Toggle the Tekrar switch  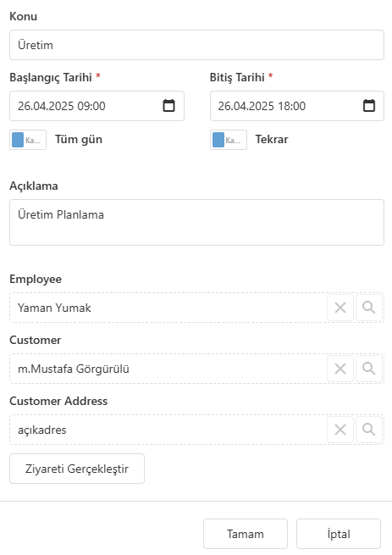(x=229, y=140)
